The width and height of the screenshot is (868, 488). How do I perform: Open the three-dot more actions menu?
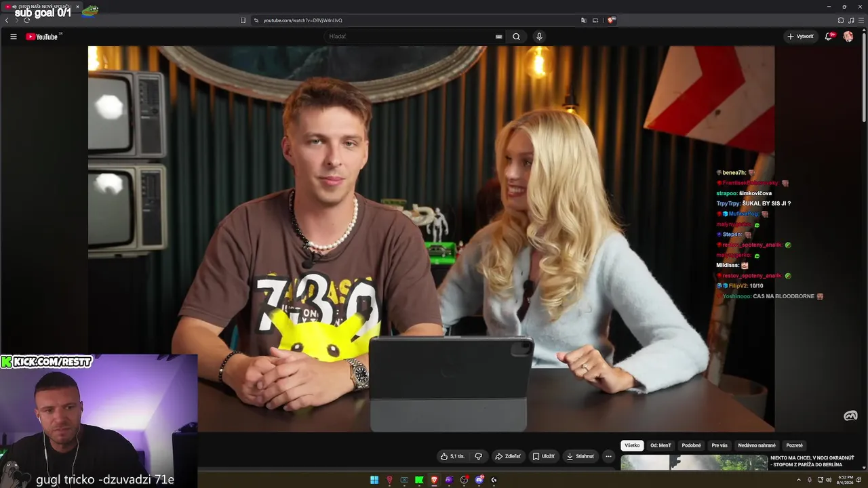click(x=608, y=456)
